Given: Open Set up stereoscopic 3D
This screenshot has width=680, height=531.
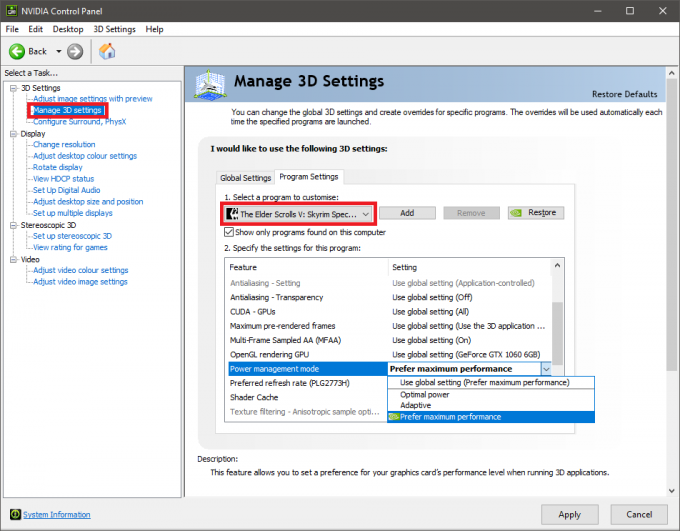Looking at the screenshot, I should [72, 236].
